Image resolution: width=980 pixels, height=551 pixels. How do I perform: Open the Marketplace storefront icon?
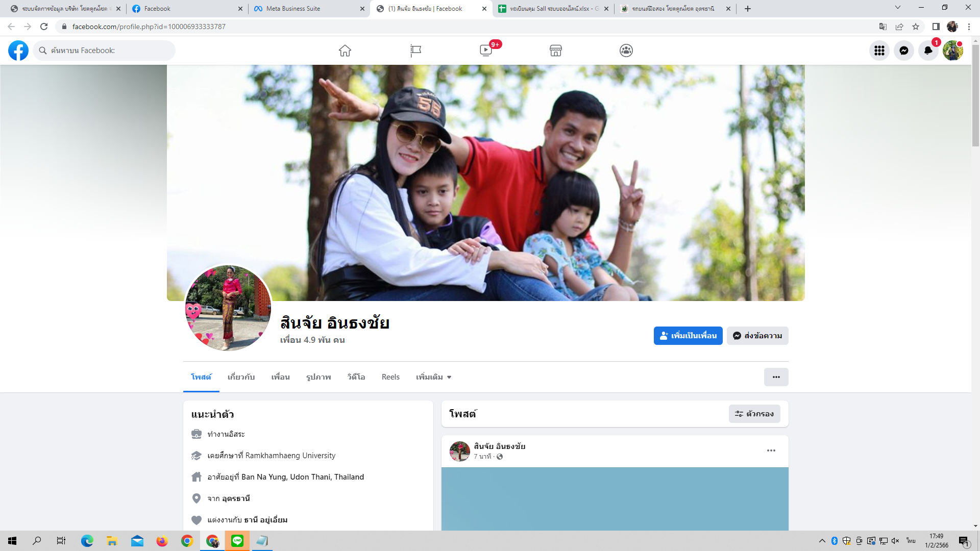click(x=556, y=51)
